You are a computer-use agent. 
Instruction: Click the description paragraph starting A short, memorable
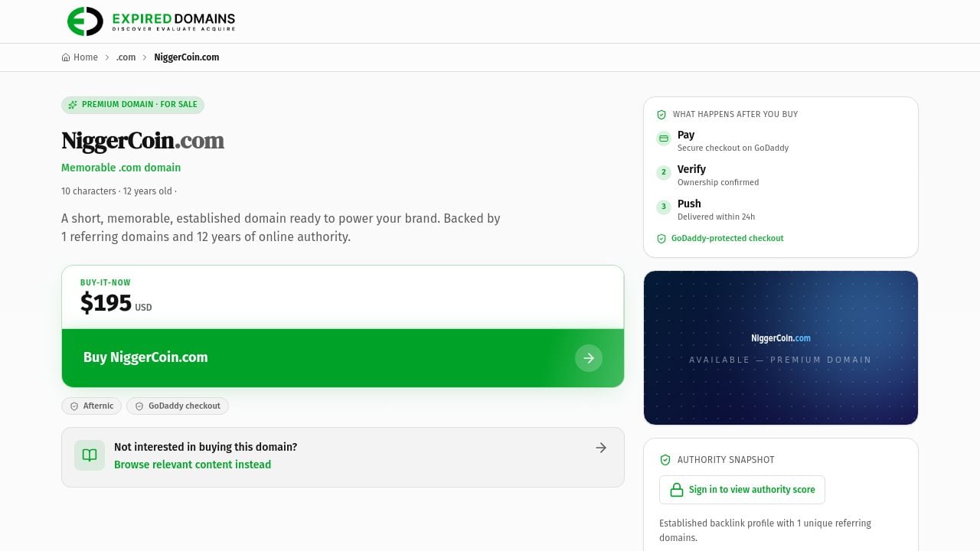(281, 227)
